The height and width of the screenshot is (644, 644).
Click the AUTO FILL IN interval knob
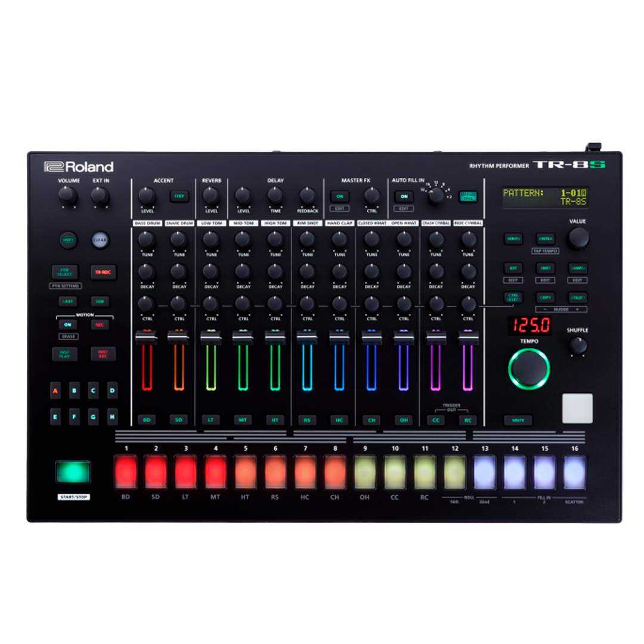[x=436, y=196]
